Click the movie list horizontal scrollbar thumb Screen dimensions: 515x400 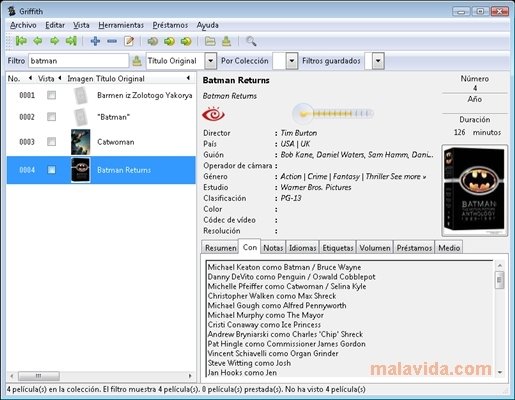tap(39, 376)
